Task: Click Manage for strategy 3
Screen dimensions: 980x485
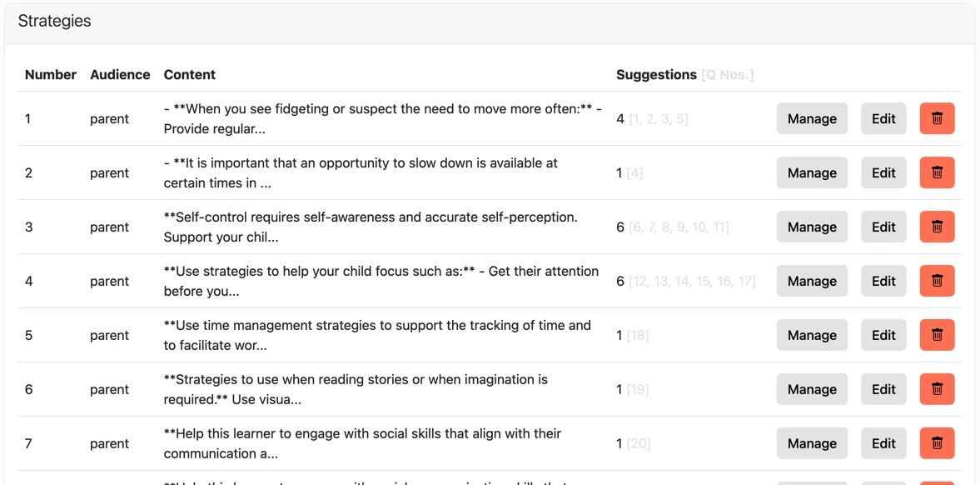Action: tap(812, 227)
